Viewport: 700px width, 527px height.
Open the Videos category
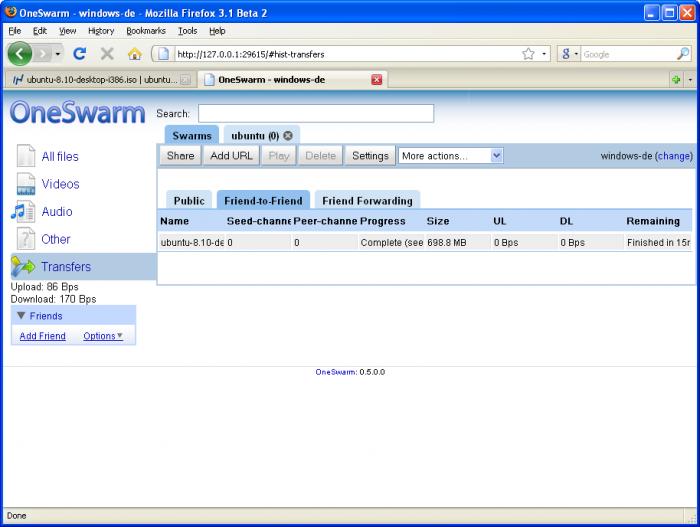point(60,184)
